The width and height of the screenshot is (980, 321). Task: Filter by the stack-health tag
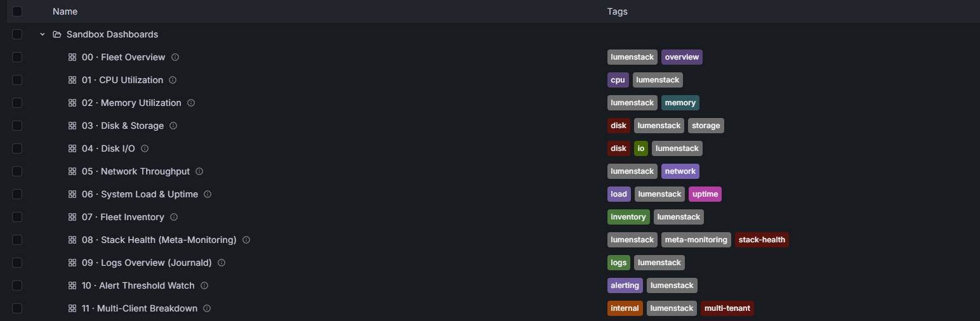click(762, 240)
